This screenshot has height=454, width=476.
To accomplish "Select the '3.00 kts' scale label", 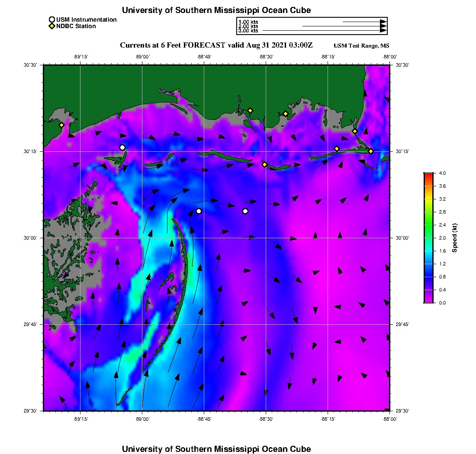I will (x=248, y=30).
